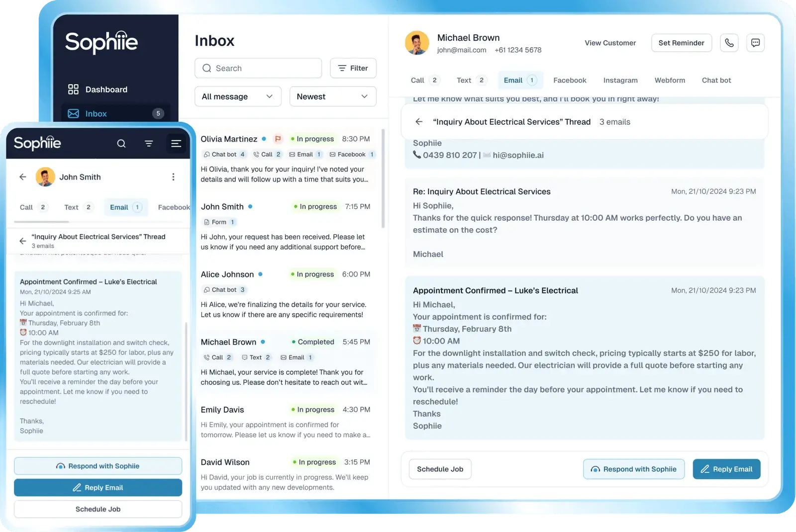Screen dimensions: 796x532
Task: Click the phone call icon near Set Reminder
Action: click(729, 43)
